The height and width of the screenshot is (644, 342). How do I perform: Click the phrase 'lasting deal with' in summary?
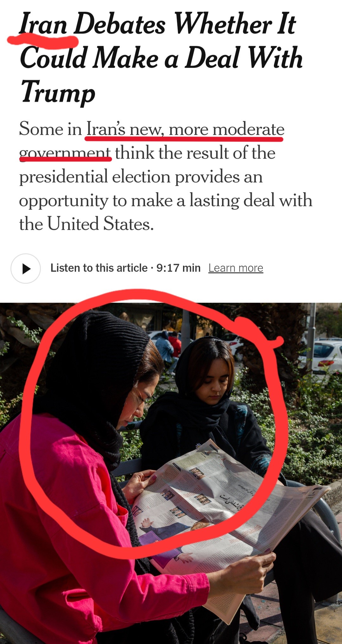[x=251, y=200]
